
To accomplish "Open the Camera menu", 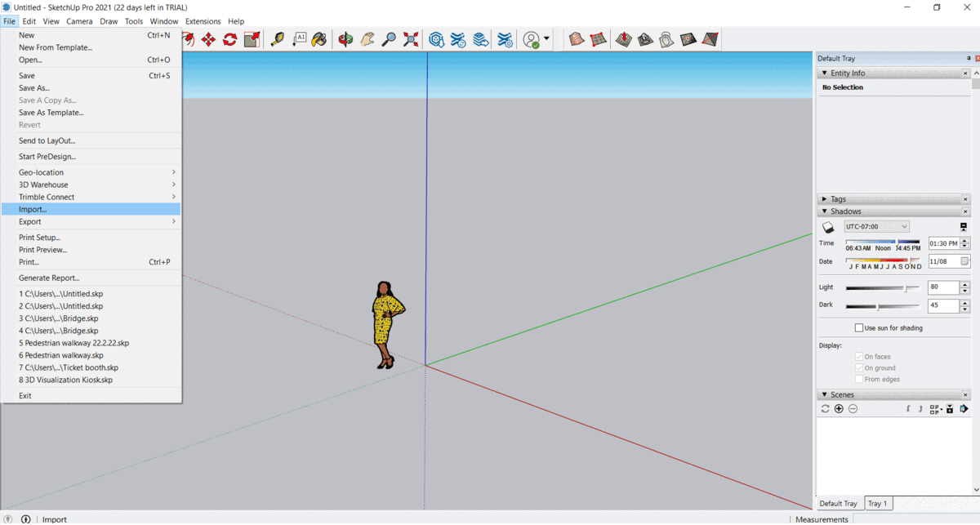I will [x=79, y=21].
